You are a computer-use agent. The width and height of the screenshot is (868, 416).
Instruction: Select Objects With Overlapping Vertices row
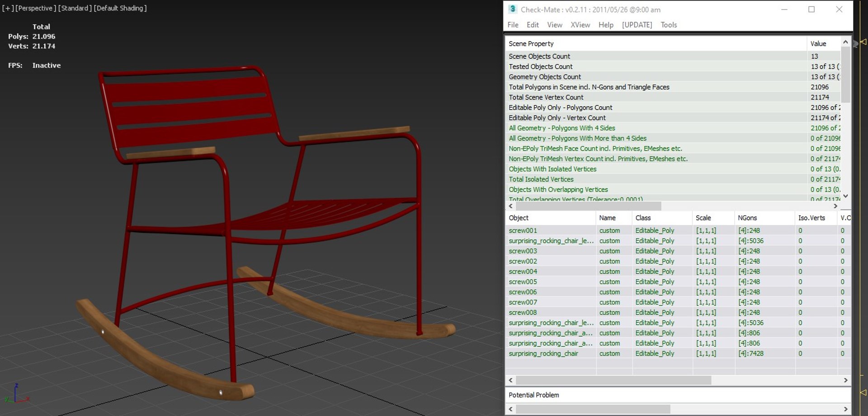click(673, 189)
